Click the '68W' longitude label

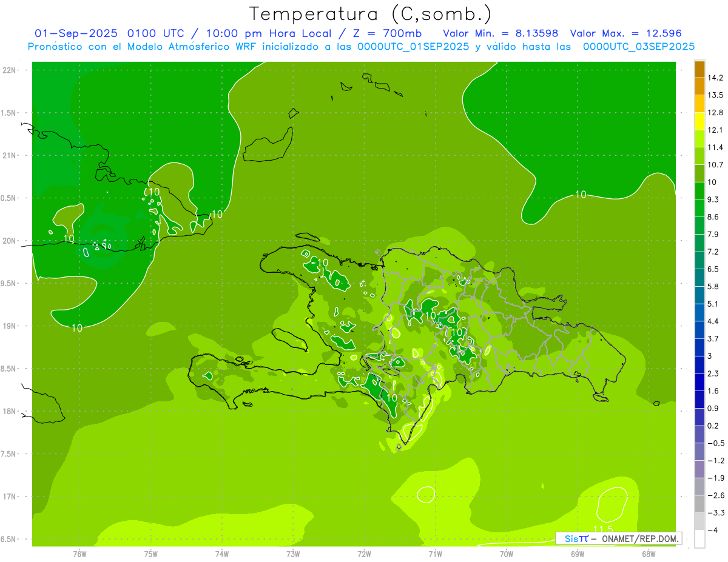tap(648, 554)
